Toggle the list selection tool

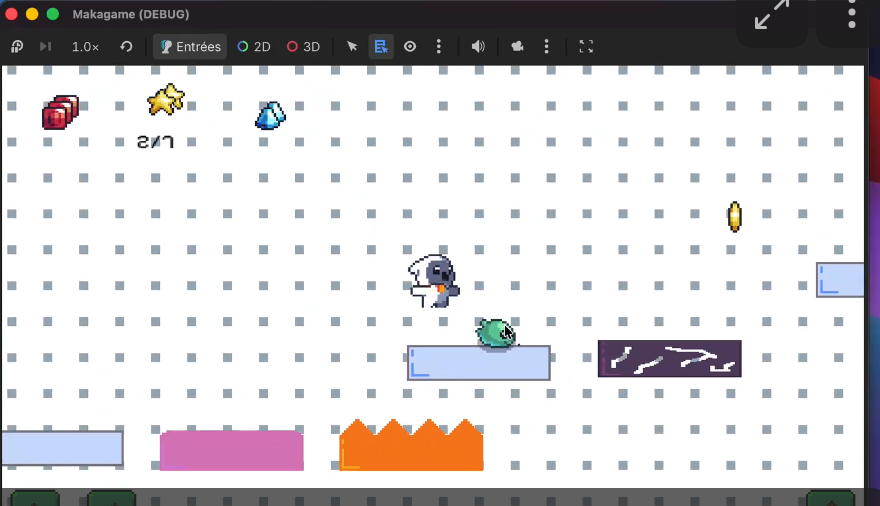(381, 47)
